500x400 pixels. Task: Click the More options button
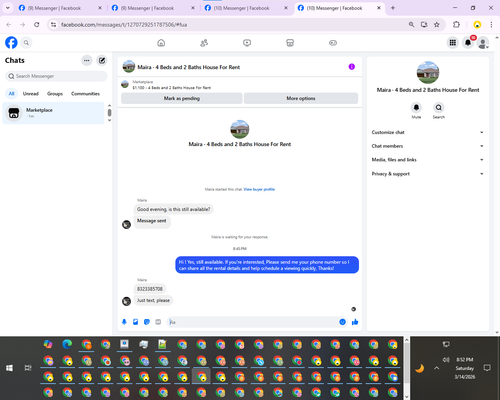(301, 98)
